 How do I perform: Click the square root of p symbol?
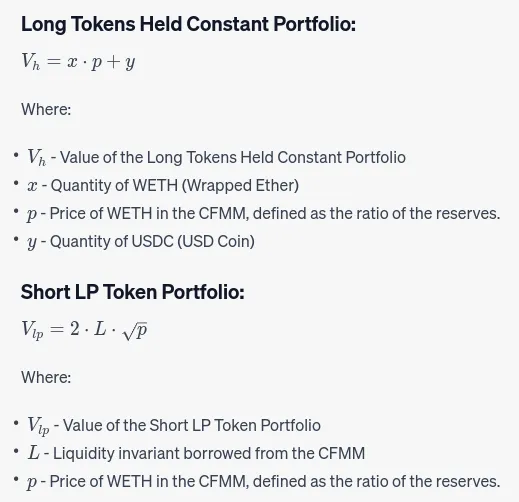(x=135, y=331)
